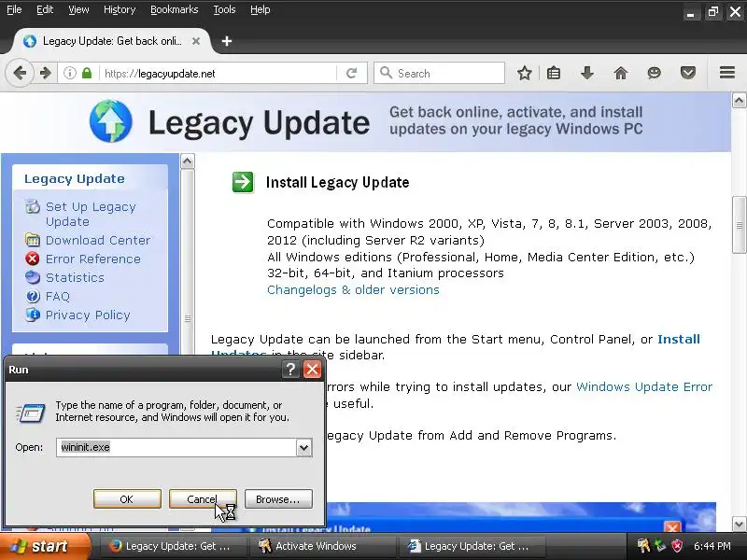This screenshot has width=747, height=560.
Task: Bookmark this page with the star icon
Action: pos(524,74)
